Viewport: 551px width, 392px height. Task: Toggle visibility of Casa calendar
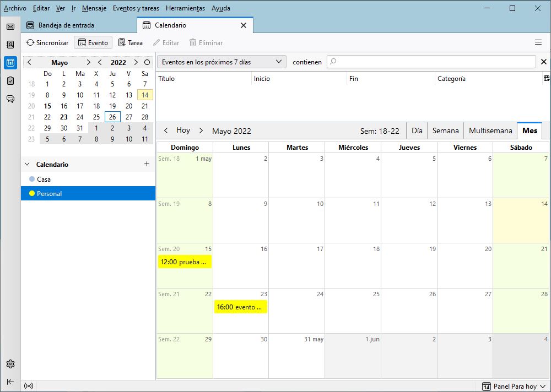pos(32,179)
